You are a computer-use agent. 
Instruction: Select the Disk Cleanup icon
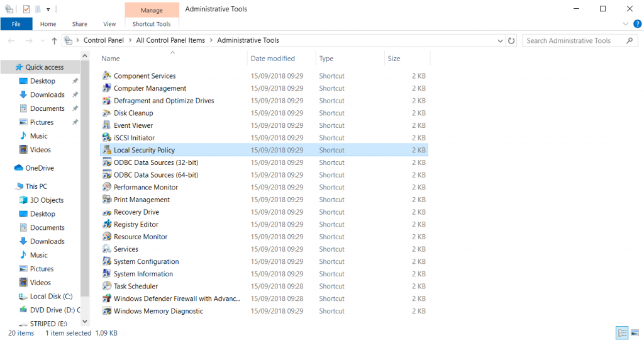click(x=107, y=113)
